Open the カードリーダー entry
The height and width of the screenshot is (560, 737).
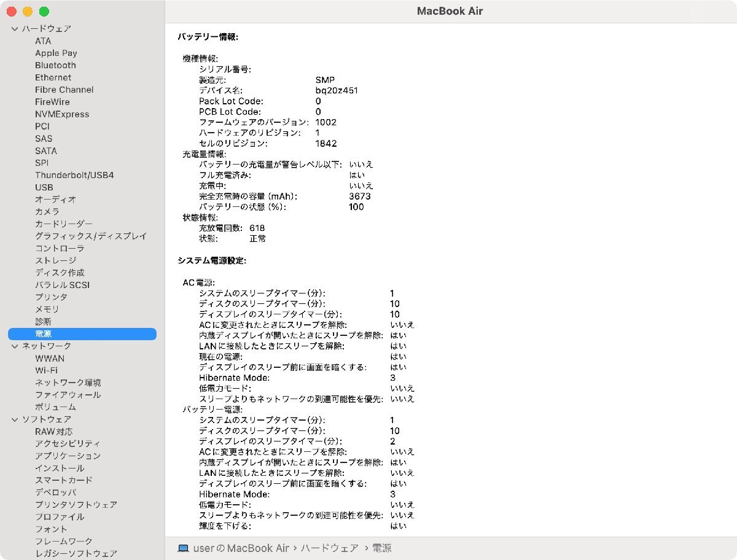point(64,224)
